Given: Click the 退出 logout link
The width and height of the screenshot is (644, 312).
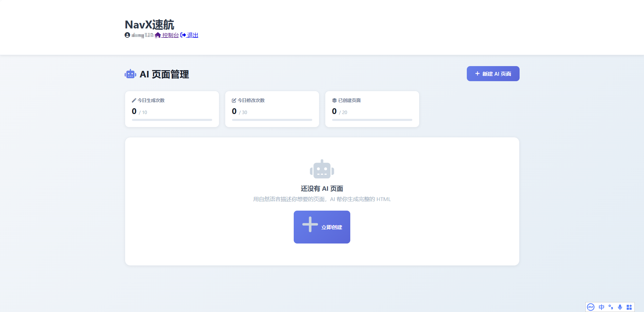Looking at the screenshot, I should [192, 35].
